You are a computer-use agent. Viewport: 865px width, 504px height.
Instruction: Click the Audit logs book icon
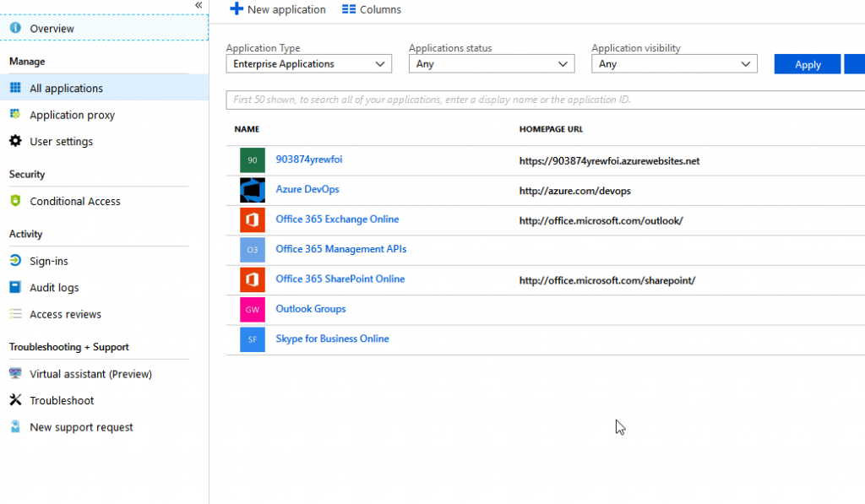tap(15, 287)
